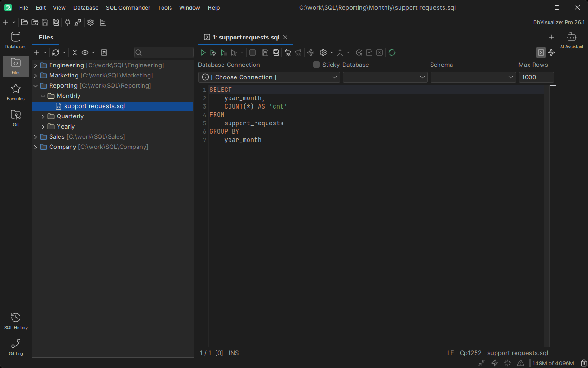Open the Git Log panel
The width and height of the screenshot is (588, 368).
[16, 347]
